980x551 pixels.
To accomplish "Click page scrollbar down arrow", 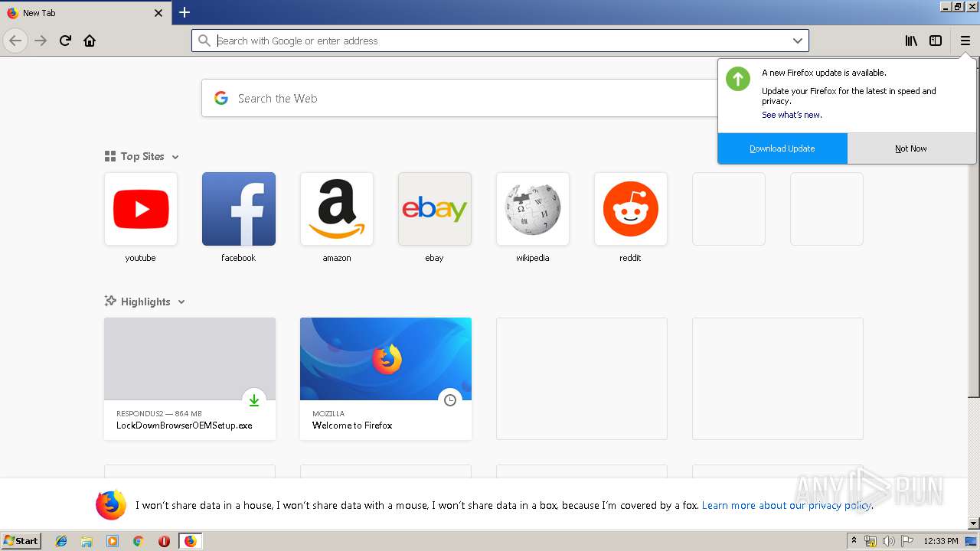I will [x=974, y=523].
